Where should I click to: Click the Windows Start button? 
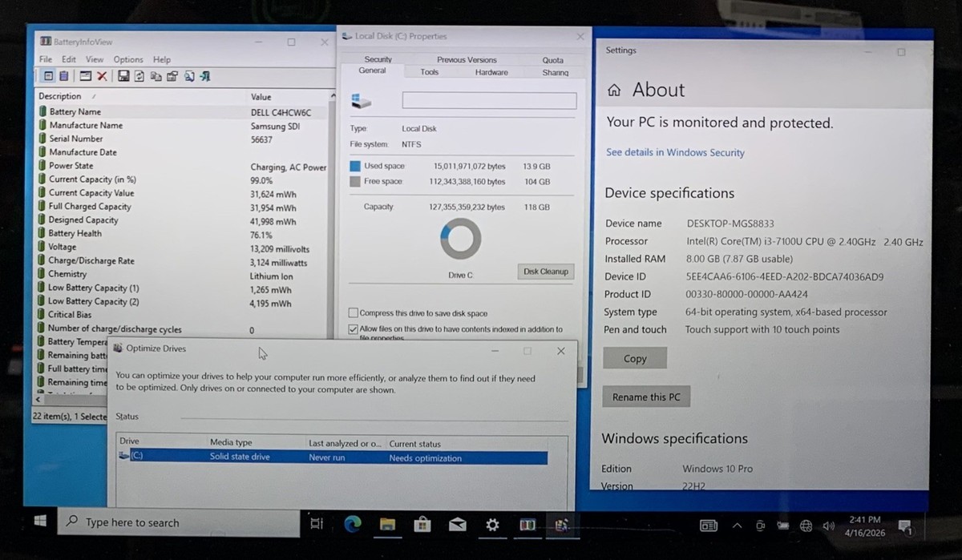(39, 522)
